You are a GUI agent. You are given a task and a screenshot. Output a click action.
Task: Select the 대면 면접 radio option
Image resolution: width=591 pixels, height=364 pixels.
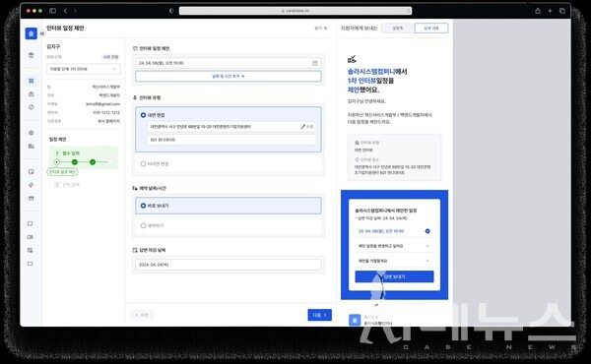coord(143,115)
